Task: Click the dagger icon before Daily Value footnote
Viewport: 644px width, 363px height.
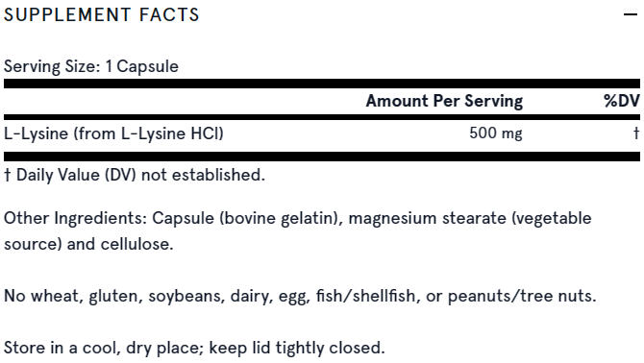Action: 7,175
